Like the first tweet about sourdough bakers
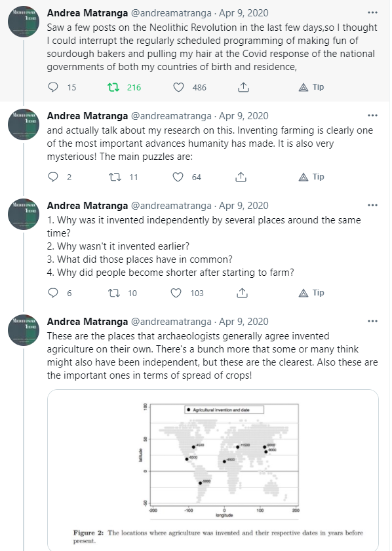 coord(177,86)
